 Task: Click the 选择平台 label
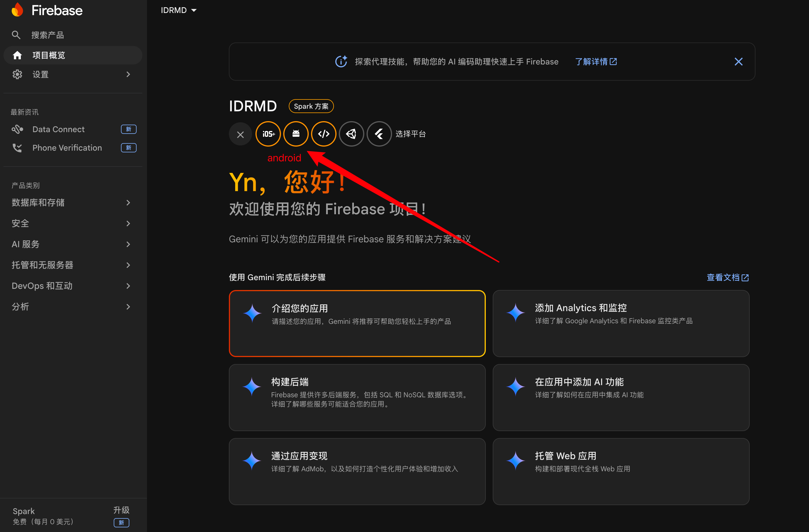pos(411,134)
